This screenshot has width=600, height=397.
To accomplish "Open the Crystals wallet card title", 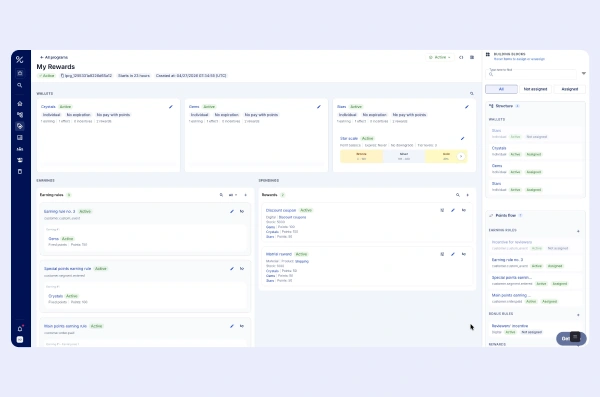I will 48,107.
